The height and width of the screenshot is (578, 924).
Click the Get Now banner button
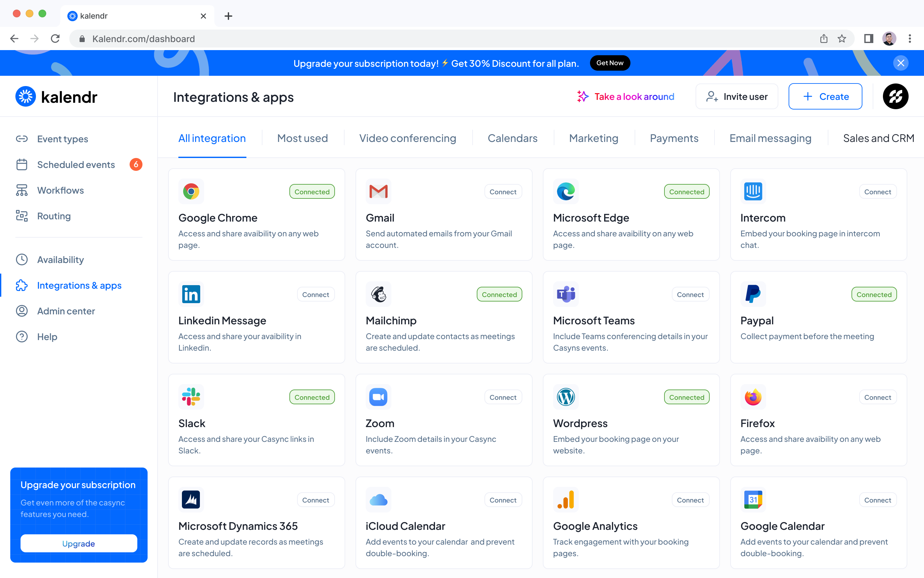coord(610,63)
